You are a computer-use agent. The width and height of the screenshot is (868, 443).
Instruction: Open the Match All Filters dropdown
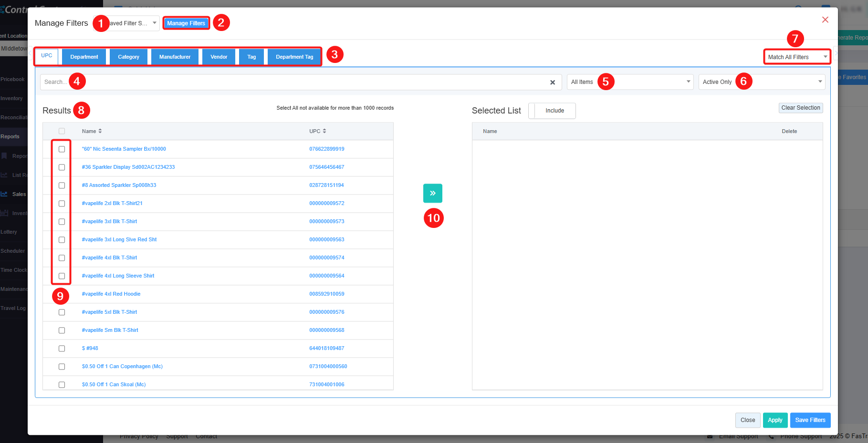point(796,57)
